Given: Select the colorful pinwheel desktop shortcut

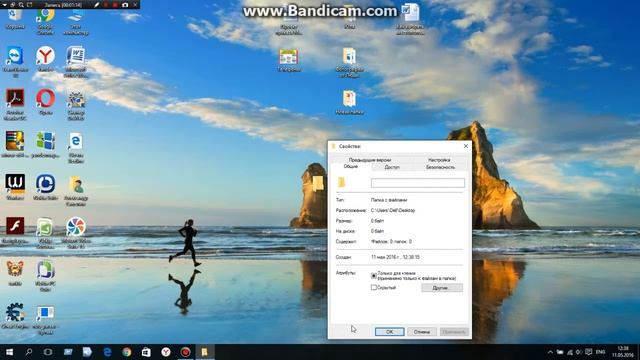Looking at the screenshot, I should [x=76, y=233].
